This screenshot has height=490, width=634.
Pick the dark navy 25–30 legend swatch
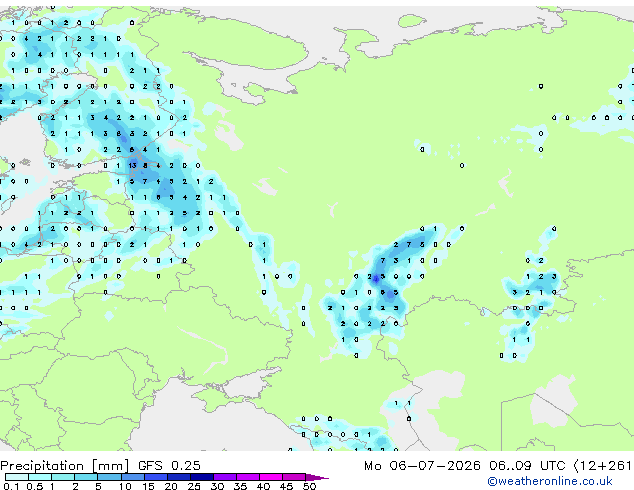(x=202, y=477)
